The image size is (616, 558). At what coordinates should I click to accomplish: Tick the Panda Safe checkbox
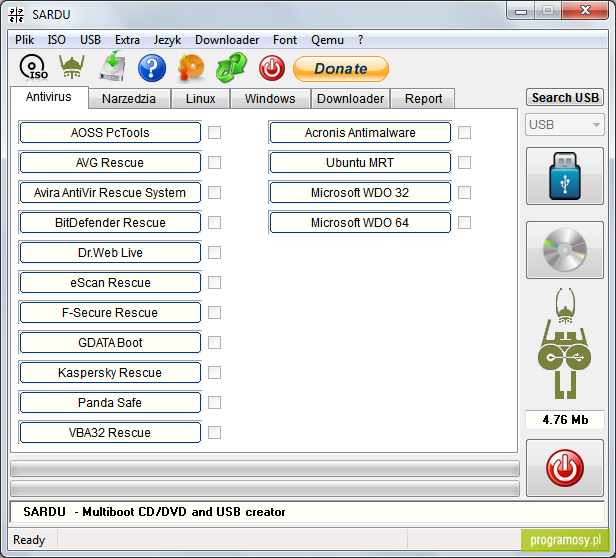tap(214, 402)
